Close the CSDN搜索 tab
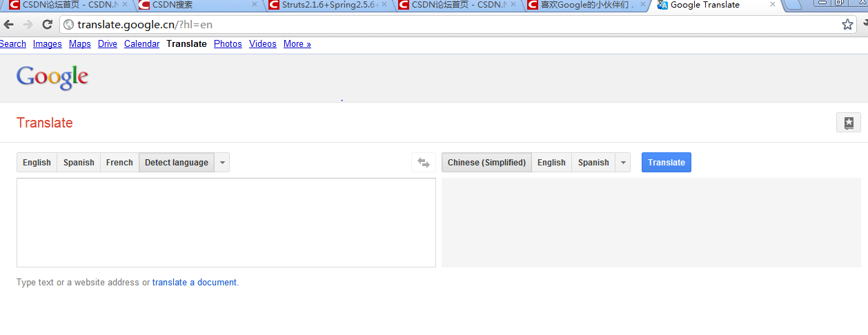The height and width of the screenshot is (335, 868). point(254,5)
